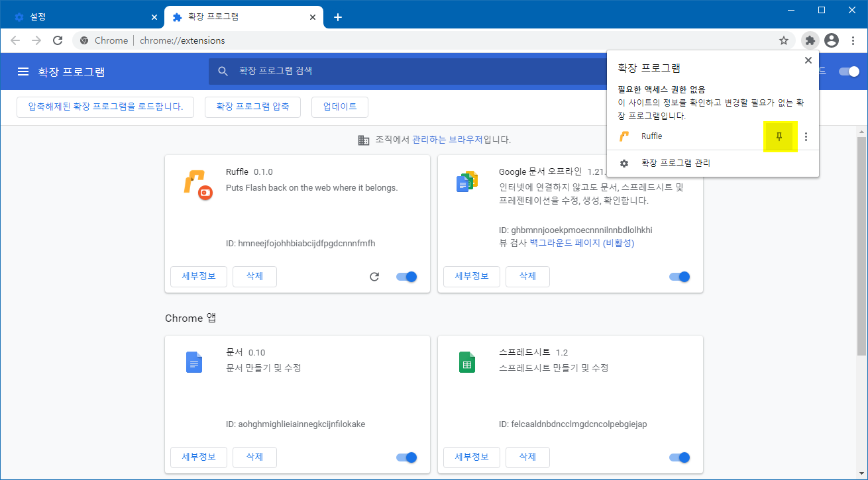Click the puzzle-piece extensions toolbar icon
Viewport: 868px width, 480px height.
pyautogui.click(x=810, y=40)
